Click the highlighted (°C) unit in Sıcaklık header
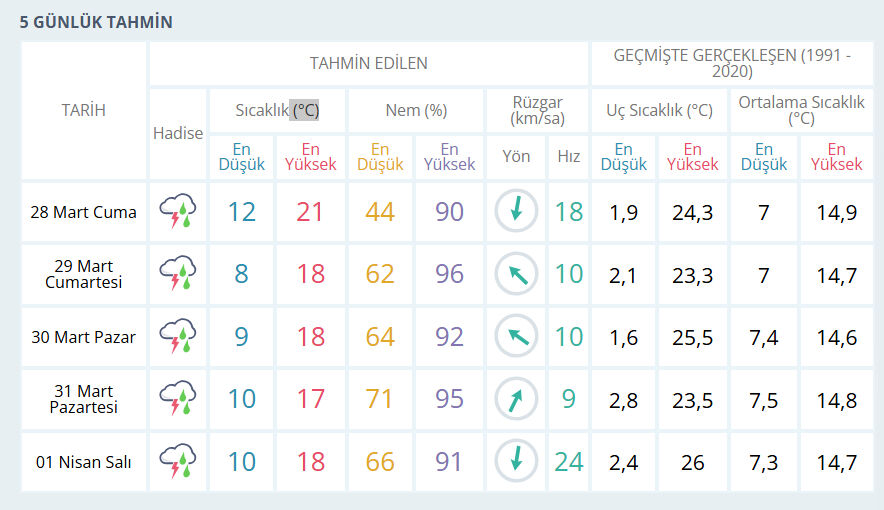The image size is (884, 510). pos(305,110)
